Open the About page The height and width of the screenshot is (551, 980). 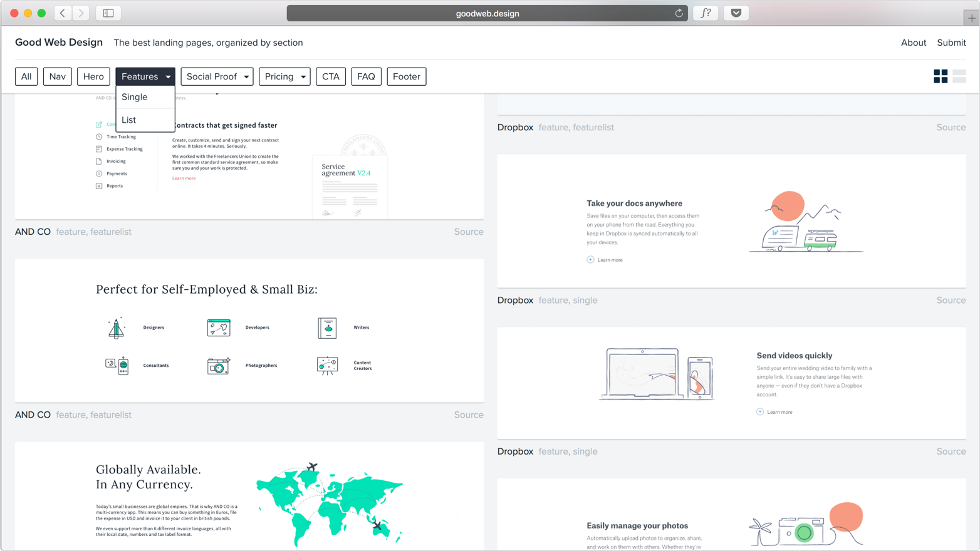pyautogui.click(x=914, y=43)
